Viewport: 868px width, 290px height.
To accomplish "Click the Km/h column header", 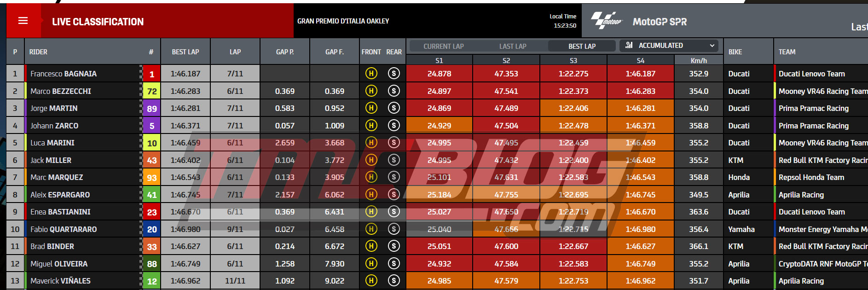I will coord(699,60).
